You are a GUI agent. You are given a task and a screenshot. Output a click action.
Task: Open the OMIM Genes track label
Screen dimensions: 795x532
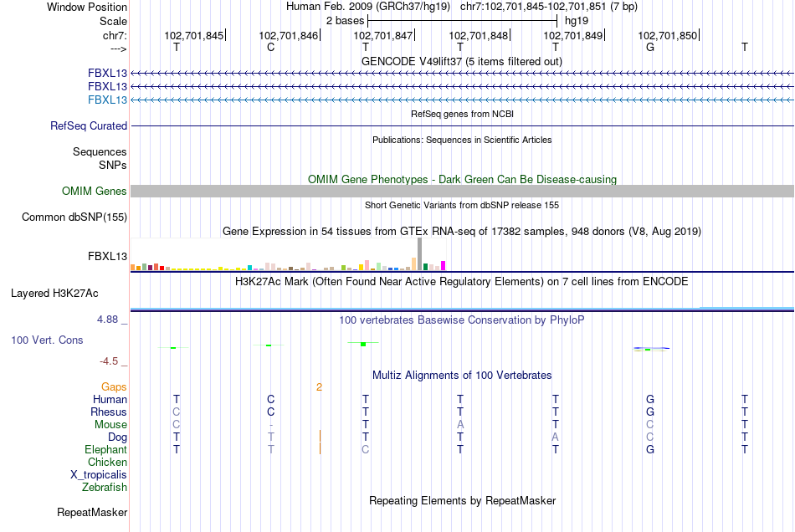[95, 191]
